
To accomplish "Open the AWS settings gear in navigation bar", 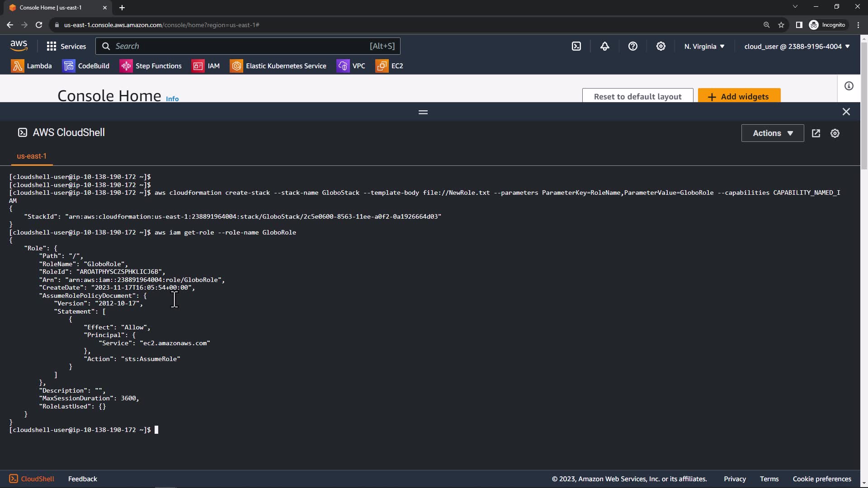I will coord(660,46).
